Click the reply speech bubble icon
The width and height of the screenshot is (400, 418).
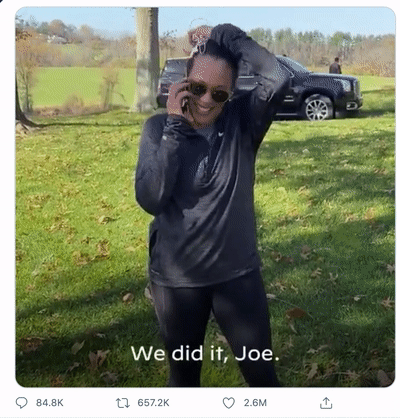coord(22,403)
